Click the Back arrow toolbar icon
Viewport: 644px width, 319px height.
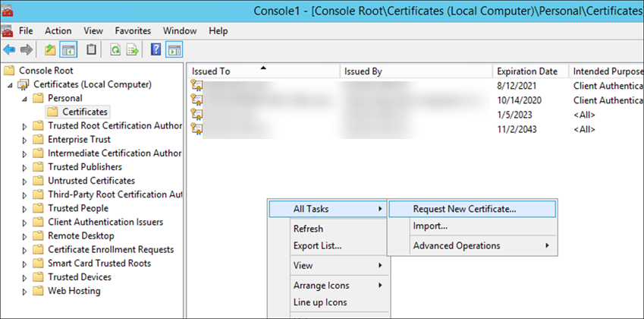click(9, 50)
